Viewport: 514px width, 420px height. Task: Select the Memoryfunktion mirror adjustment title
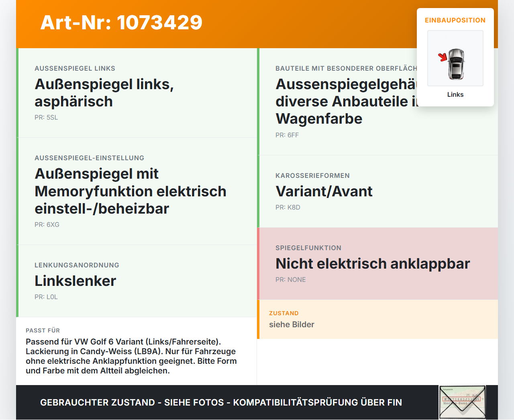[x=131, y=191]
